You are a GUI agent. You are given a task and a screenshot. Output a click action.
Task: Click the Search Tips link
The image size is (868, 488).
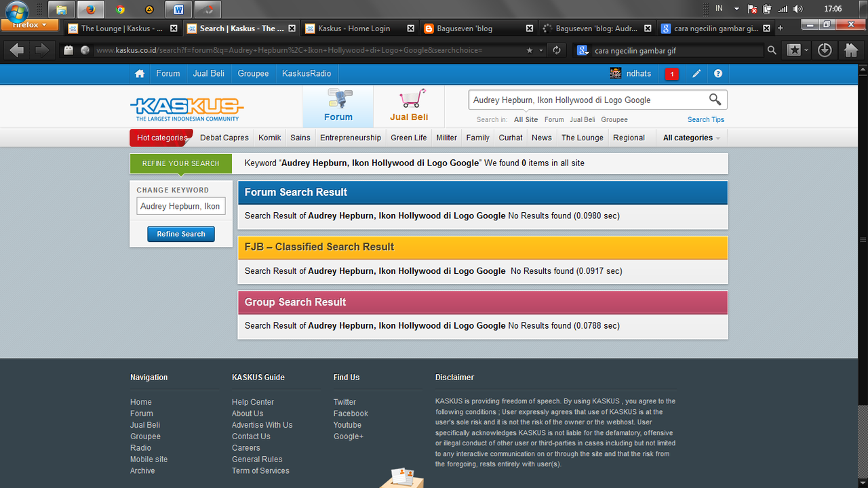pos(706,120)
